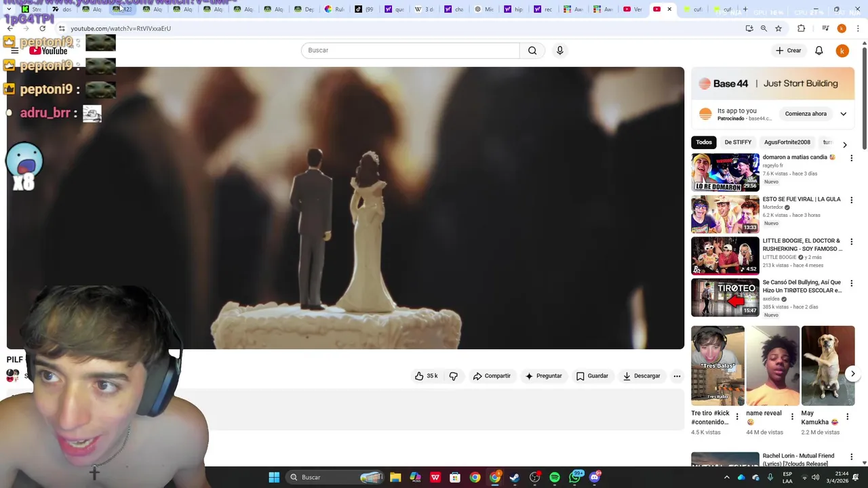Viewport: 868px width, 488px height.
Task: Select the 'De STIFFY' filter chip
Action: coord(738,142)
